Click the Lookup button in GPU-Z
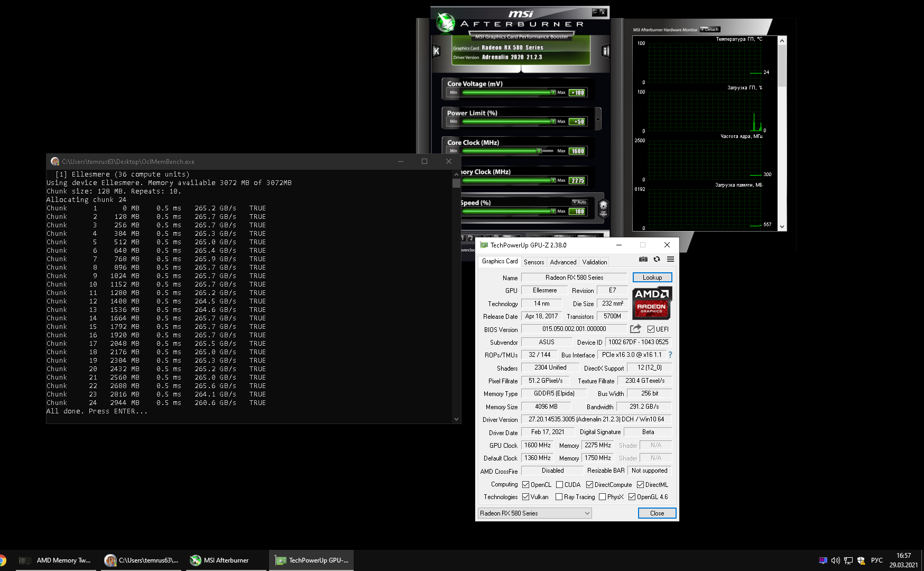The image size is (924, 571). 652,278
